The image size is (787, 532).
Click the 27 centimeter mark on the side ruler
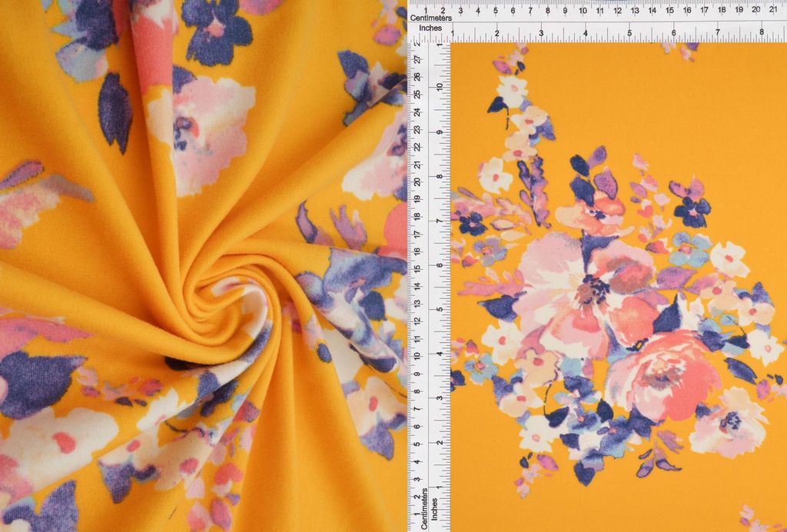tap(417, 59)
